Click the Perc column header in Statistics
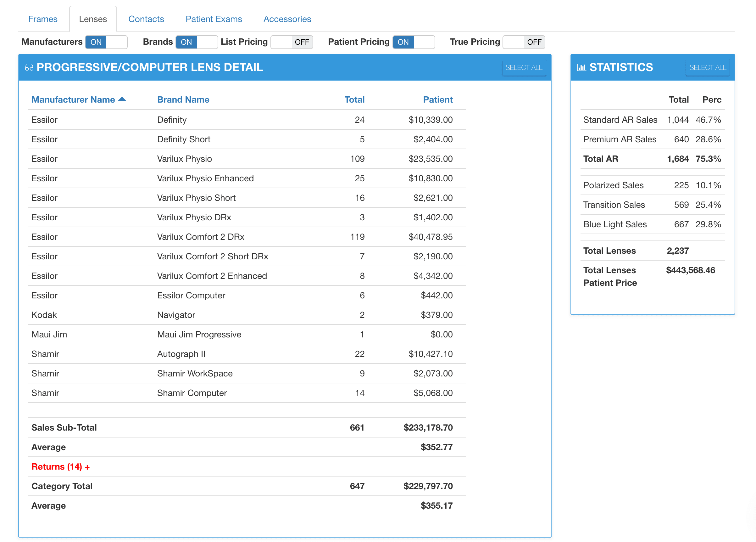Viewport: 756px width, 542px height. (x=711, y=99)
